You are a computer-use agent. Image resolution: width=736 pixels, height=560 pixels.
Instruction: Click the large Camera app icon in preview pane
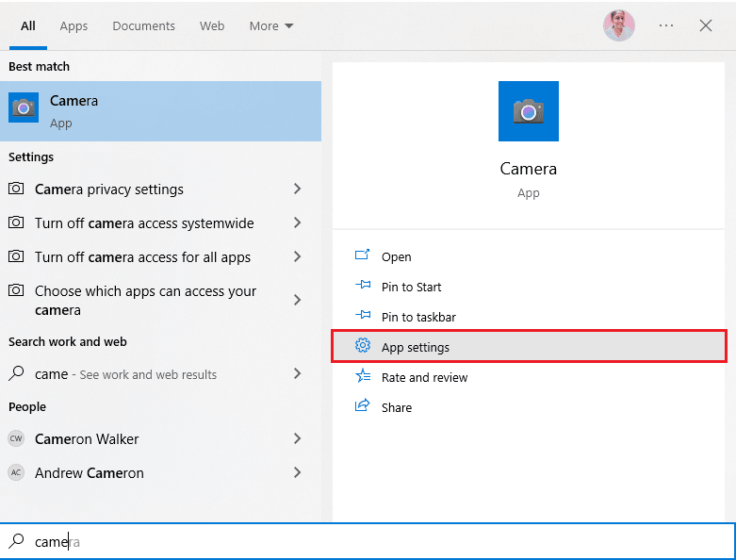[528, 111]
